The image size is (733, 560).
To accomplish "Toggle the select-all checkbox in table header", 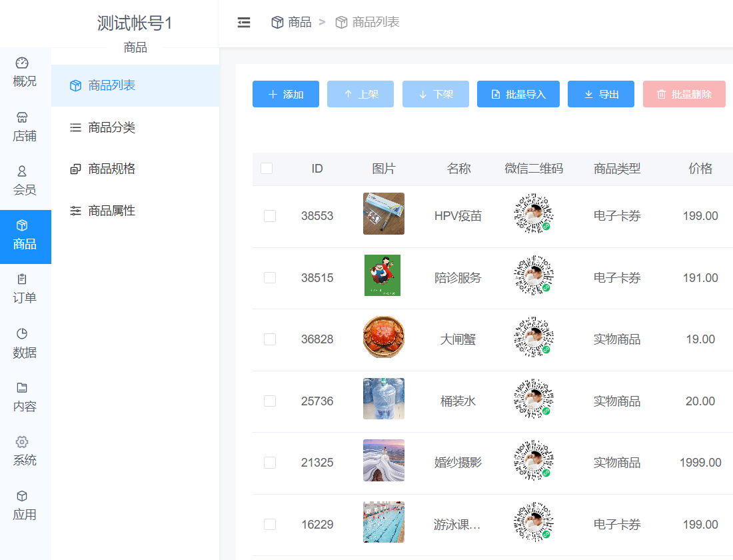I will (267, 169).
